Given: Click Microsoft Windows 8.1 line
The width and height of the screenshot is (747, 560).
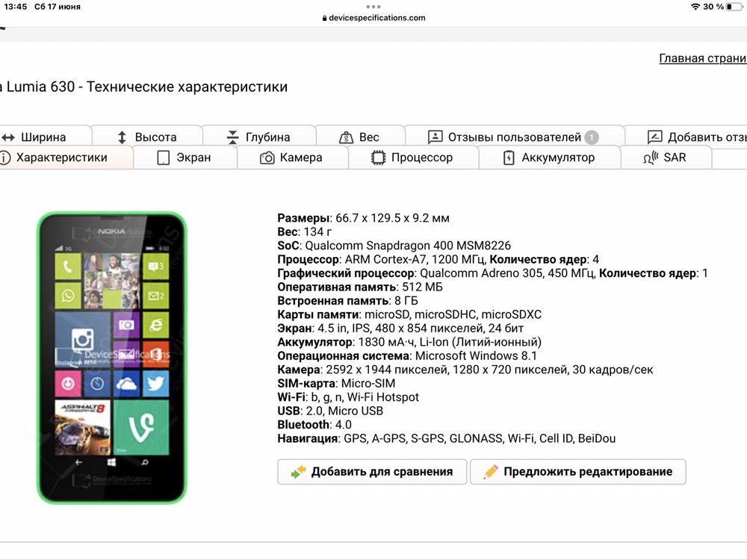Looking at the screenshot, I should [407, 356].
